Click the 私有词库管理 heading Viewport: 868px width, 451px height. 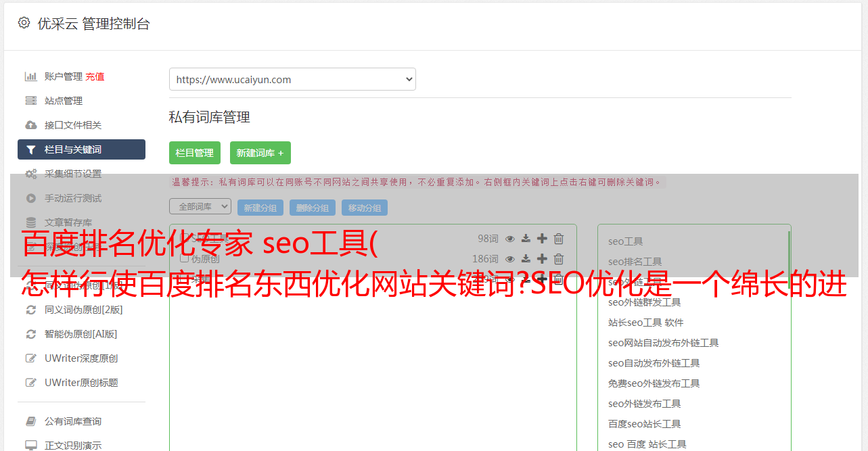210,117
